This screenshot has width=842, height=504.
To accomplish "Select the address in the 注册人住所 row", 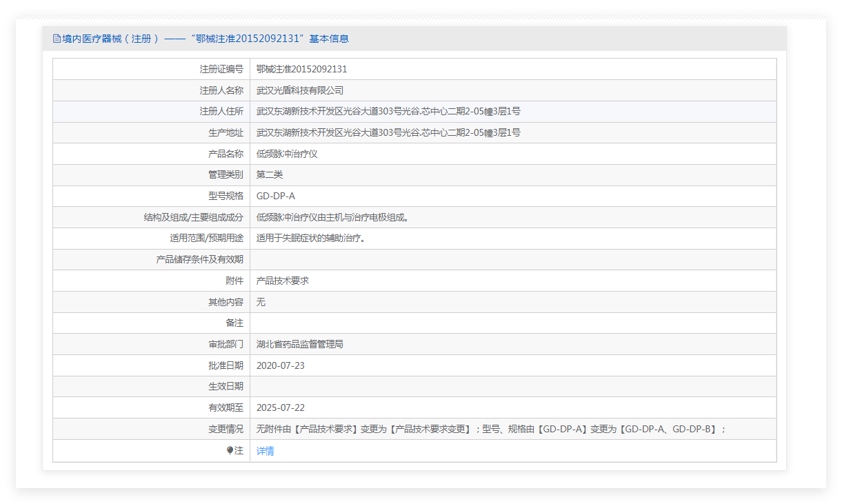I will [x=388, y=112].
